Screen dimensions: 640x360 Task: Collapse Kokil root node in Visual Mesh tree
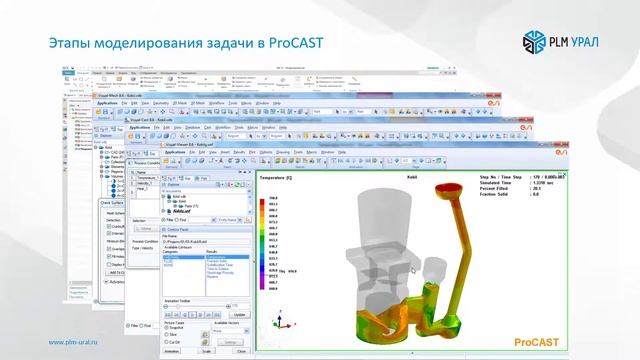(96, 147)
